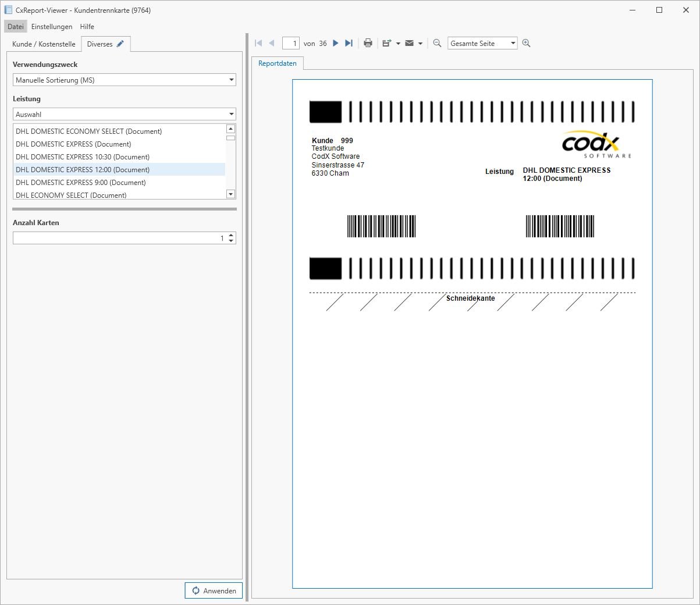Zoom in on the report preview
The image size is (700, 605).
527,43
